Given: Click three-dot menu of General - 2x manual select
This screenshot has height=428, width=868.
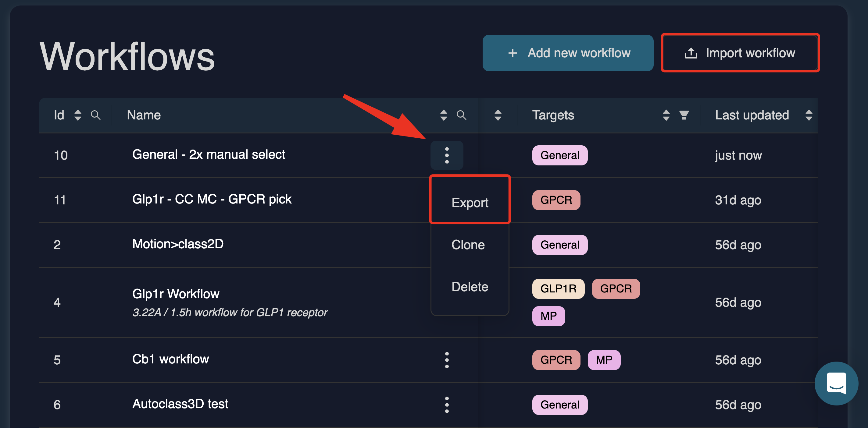Looking at the screenshot, I should pyautogui.click(x=447, y=155).
